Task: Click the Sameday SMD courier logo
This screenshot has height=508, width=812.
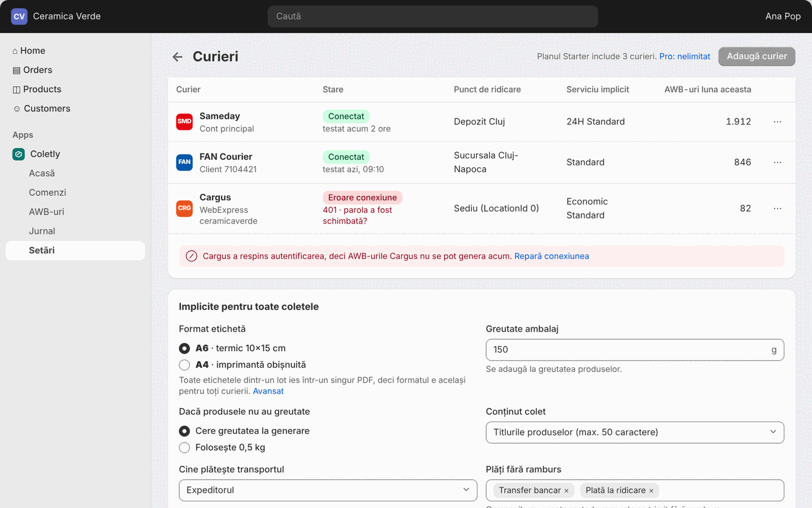Action: point(184,121)
